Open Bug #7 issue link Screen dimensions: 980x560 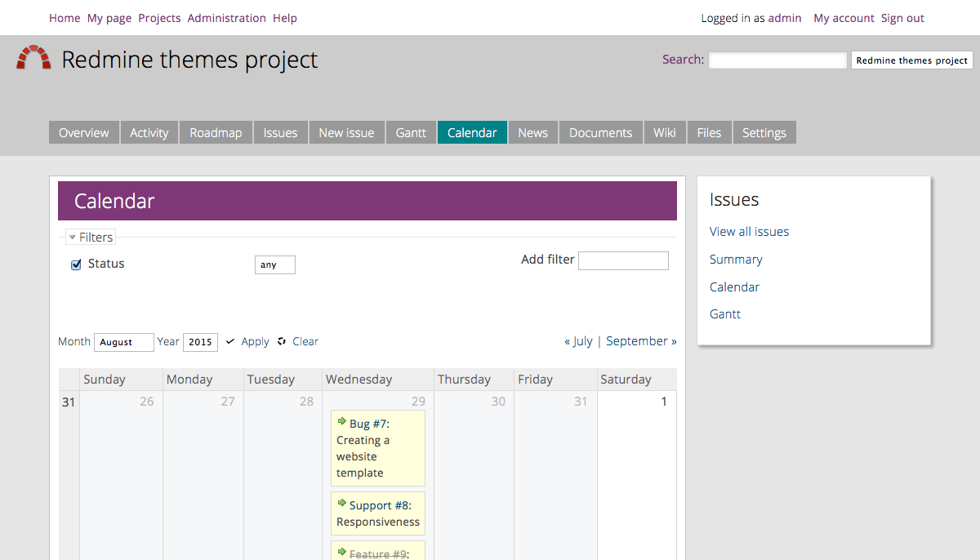[x=369, y=424]
